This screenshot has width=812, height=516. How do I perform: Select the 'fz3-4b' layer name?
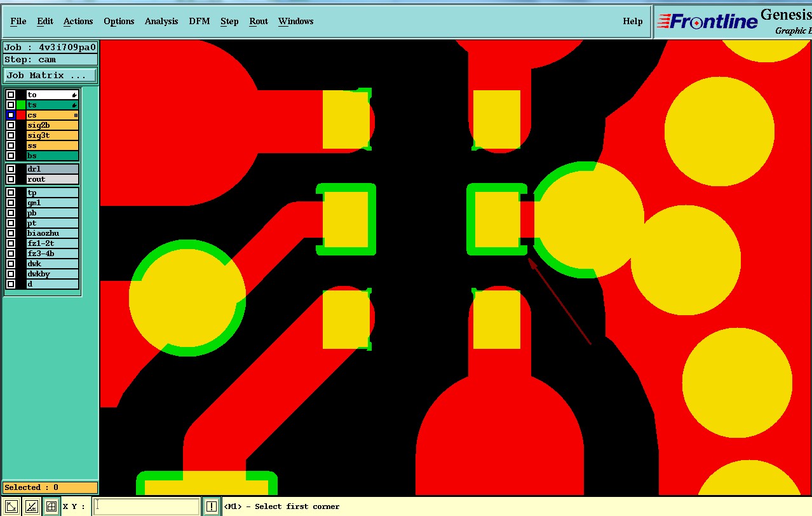pos(53,254)
